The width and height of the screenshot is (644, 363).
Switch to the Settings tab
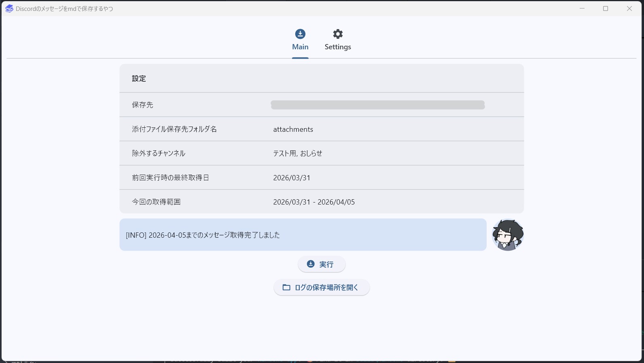pos(337,40)
